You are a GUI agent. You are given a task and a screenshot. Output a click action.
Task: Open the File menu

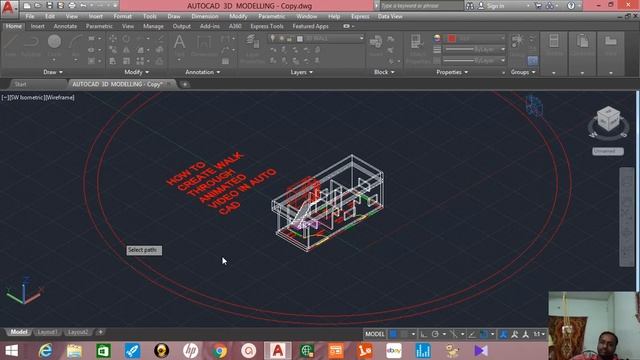click(30, 16)
